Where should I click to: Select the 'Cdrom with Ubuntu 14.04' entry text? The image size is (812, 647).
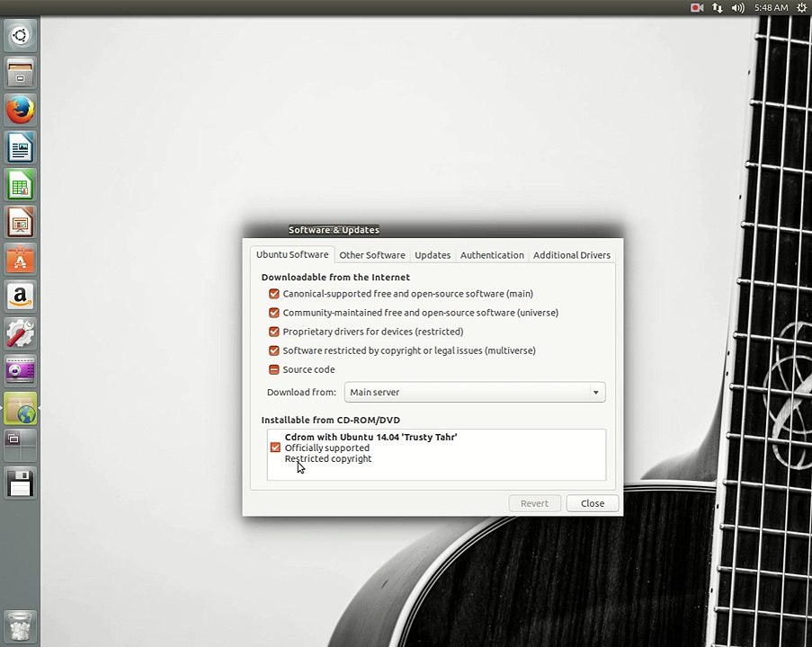pos(370,437)
